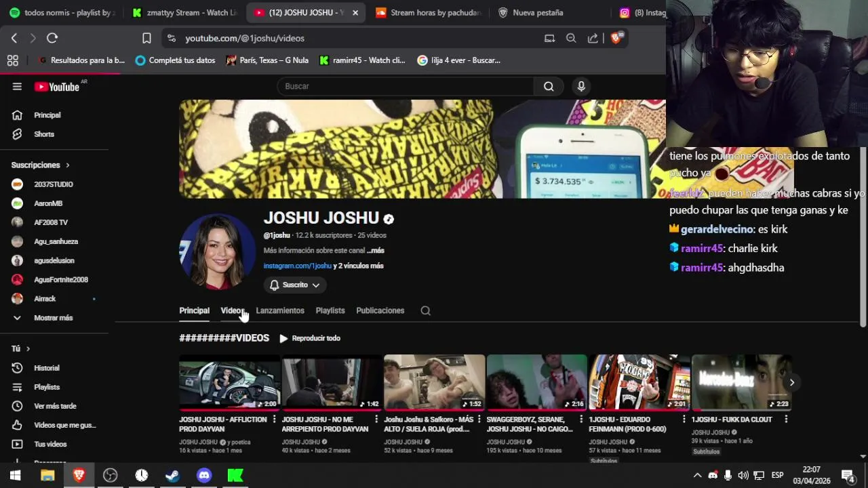Switch to todos normis Spotify tab
This screenshot has width=868, height=488.
tap(61, 12)
